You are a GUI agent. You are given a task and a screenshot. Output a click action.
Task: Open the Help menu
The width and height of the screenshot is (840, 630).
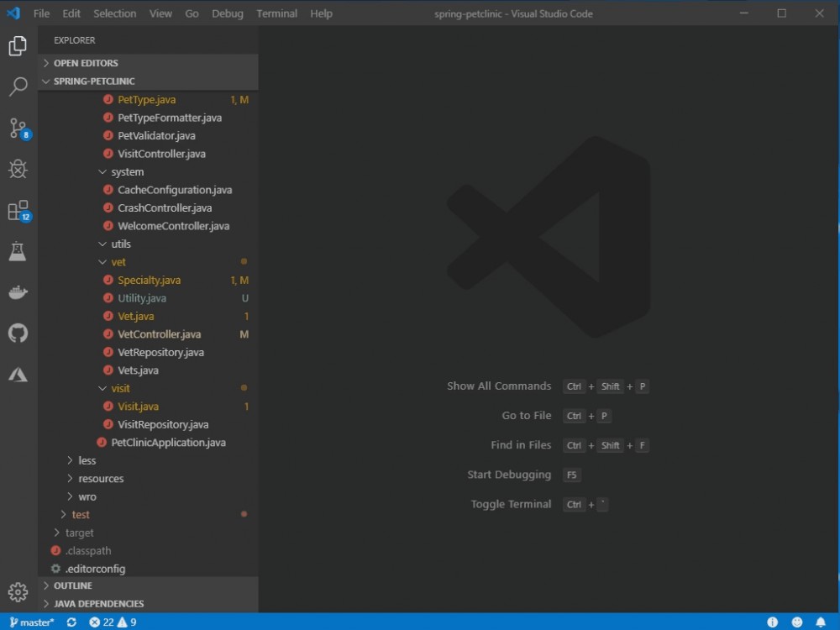pos(322,13)
